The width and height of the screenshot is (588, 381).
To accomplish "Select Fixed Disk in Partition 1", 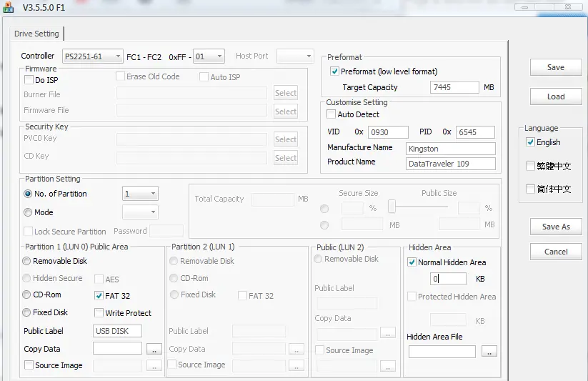I will pyautogui.click(x=26, y=312).
